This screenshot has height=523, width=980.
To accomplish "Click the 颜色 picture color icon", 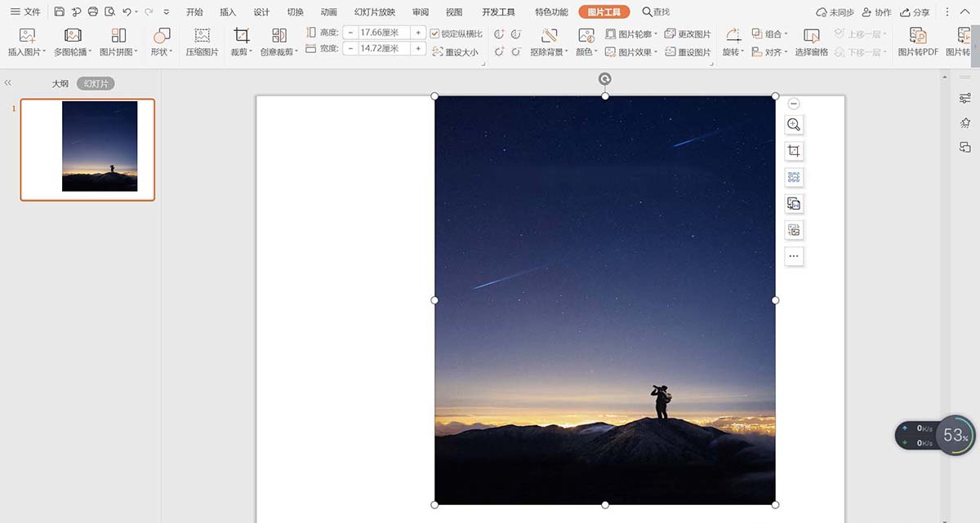I will (x=586, y=35).
